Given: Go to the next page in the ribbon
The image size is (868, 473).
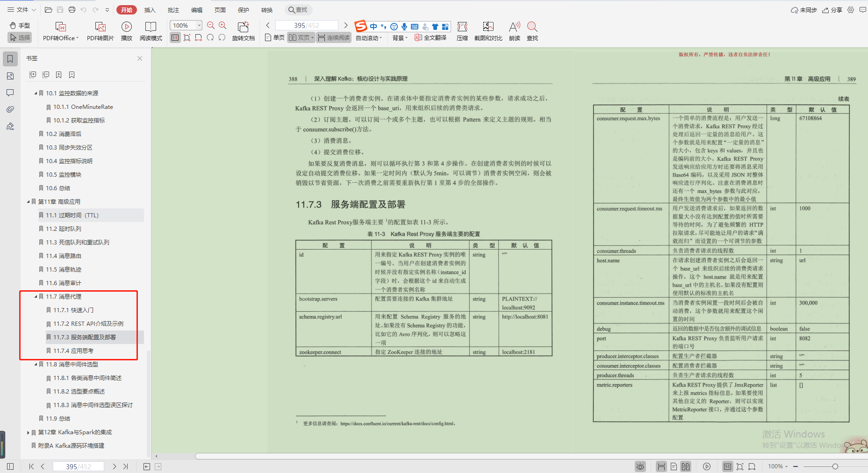Looking at the screenshot, I should pos(346,25).
